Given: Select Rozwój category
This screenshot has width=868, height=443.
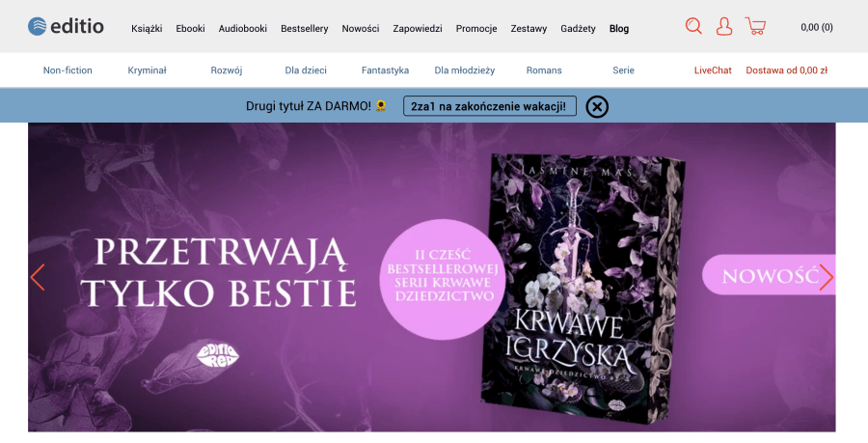Looking at the screenshot, I should pos(227,70).
